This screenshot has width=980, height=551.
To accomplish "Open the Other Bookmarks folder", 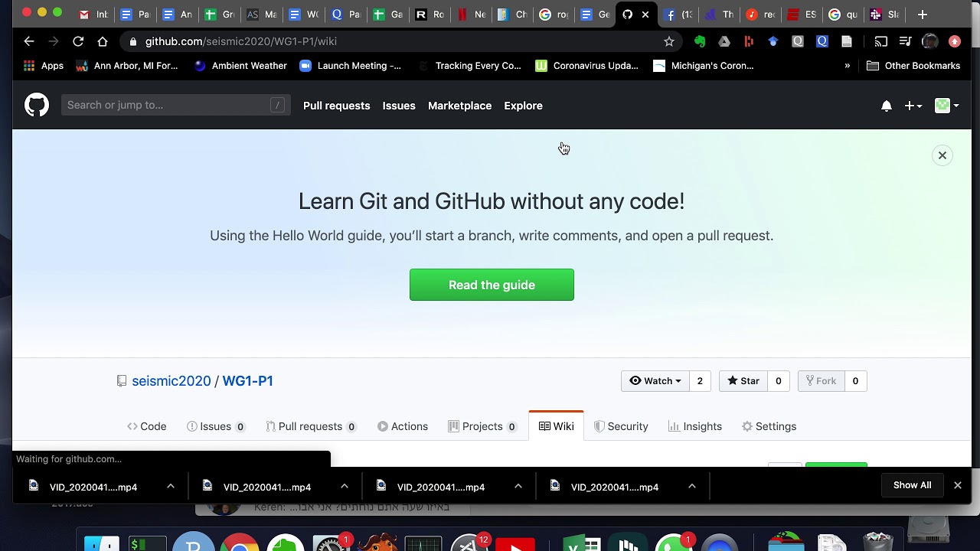I will tap(913, 66).
